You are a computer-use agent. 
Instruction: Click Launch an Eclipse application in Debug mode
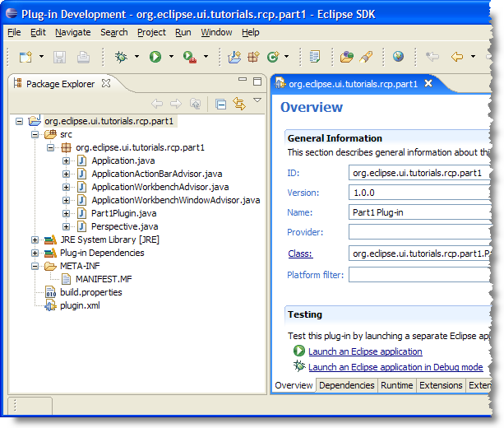pyautogui.click(x=395, y=367)
